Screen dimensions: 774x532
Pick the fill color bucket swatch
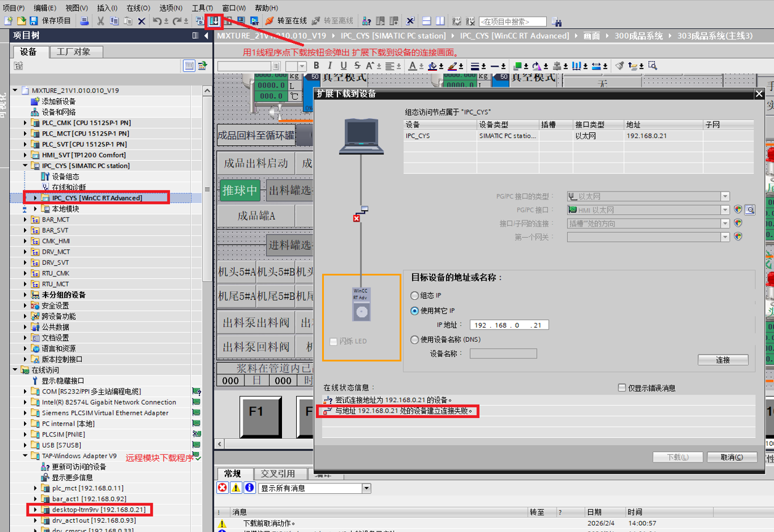point(432,66)
